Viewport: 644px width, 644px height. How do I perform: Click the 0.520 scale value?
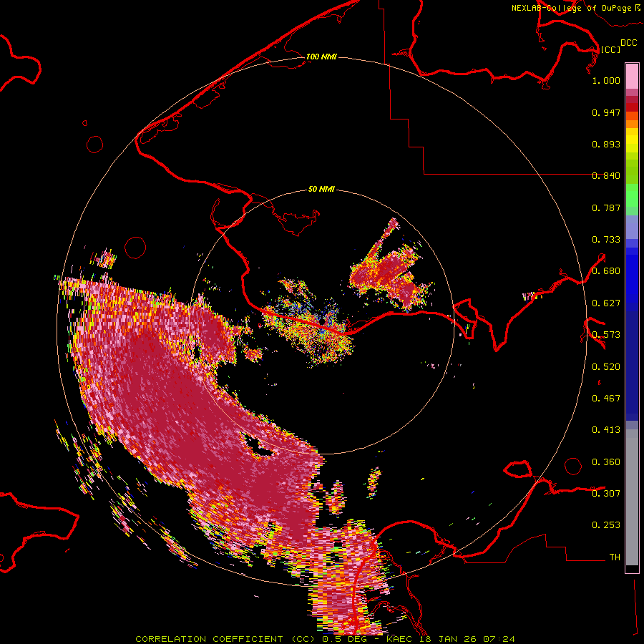[x=606, y=367]
